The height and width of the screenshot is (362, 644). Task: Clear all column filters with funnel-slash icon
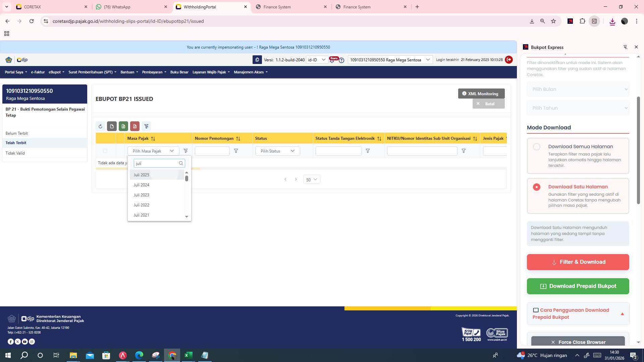[x=146, y=126]
